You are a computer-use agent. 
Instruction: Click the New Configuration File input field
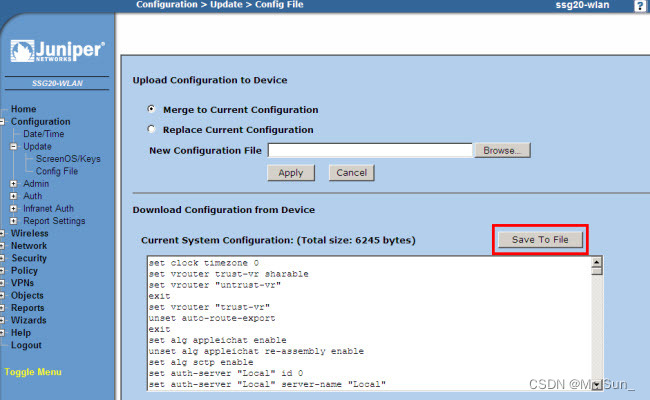point(370,150)
